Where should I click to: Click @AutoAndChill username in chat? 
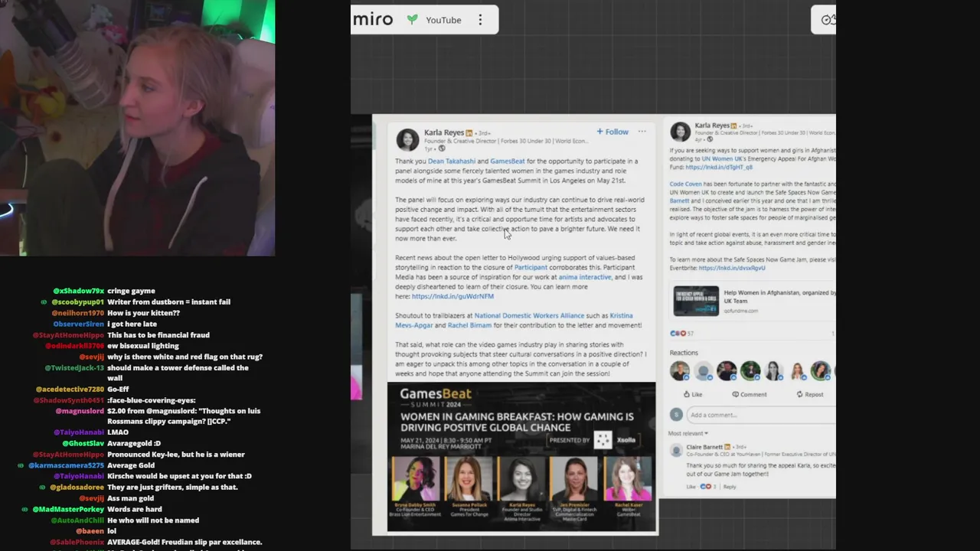(77, 520)
